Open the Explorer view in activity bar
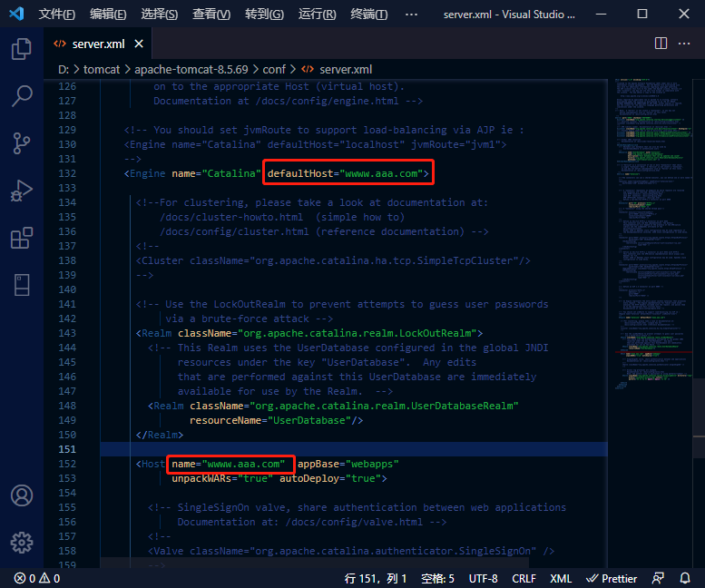The height and width of the screenshot is (588, 705). coord(21,49)
